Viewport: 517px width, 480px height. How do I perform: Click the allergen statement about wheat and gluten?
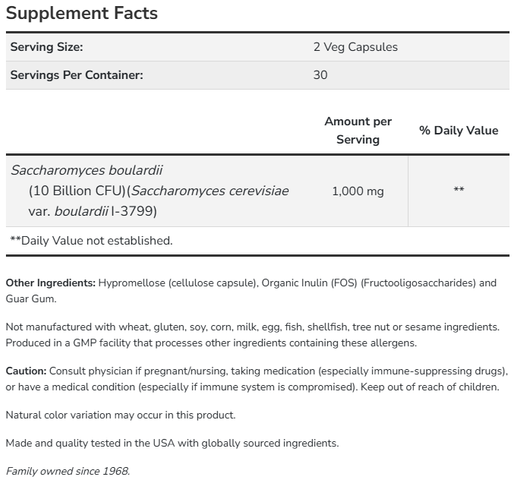click(252, 327)
